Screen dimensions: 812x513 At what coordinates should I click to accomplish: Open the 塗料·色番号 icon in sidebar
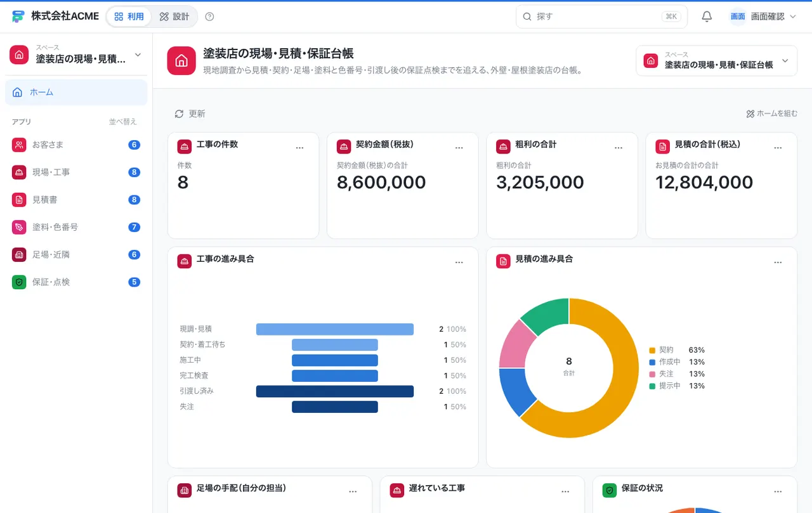(19, 227)
